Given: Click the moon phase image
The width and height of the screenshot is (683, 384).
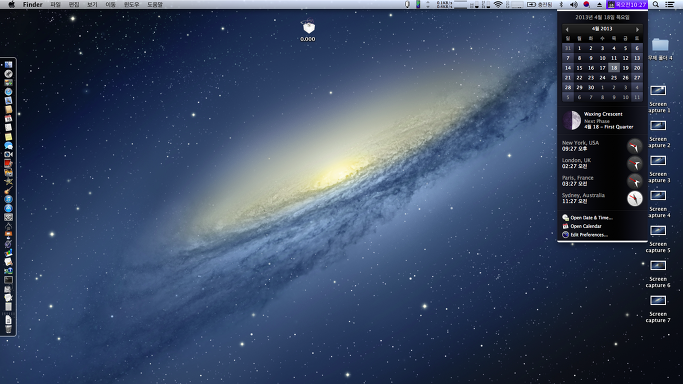Looking at the screenshot, I should point(571,120).
